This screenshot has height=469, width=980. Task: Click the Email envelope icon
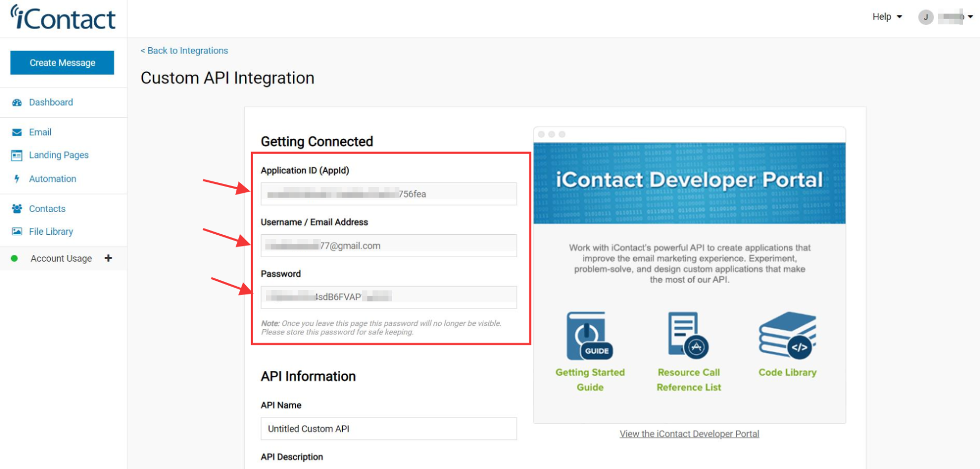point(17,132)
